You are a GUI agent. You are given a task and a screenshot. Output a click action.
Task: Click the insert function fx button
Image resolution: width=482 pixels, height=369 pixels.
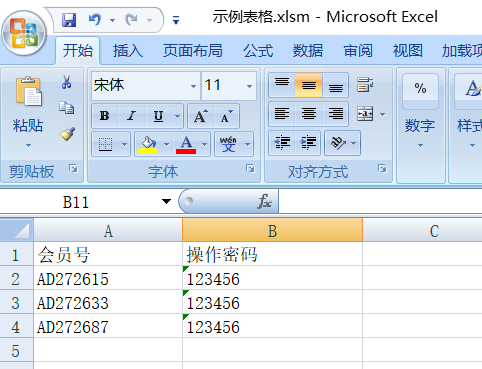pos(265,201)
